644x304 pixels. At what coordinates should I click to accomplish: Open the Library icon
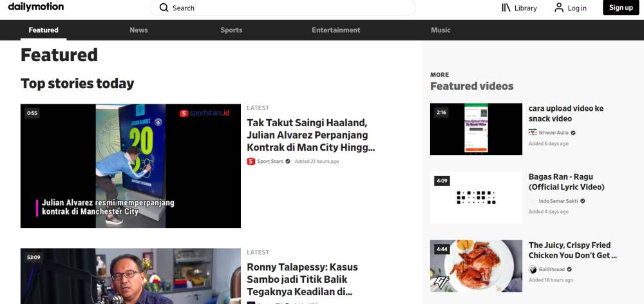[x=506, y=8]
